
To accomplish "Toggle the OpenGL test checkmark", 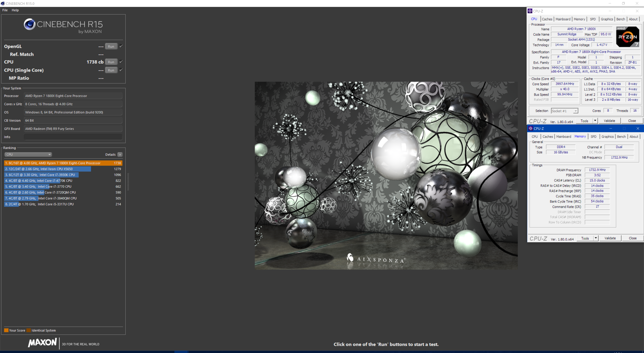I will click(x=121, y=46).
